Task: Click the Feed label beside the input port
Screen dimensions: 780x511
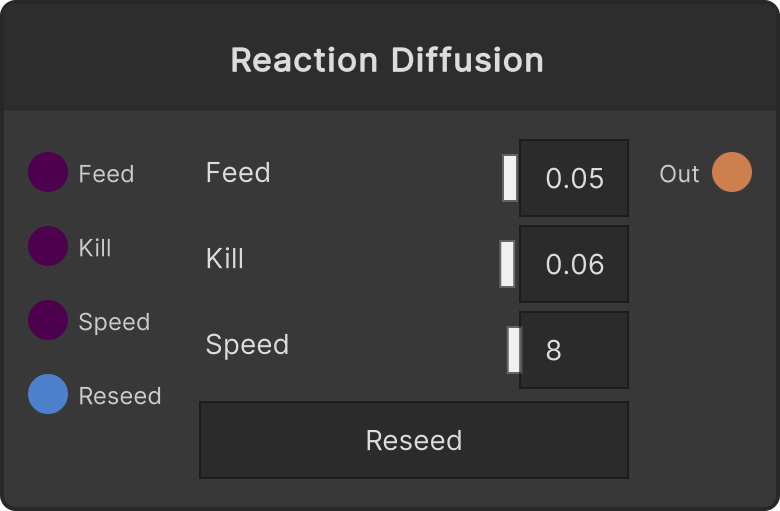Action: click(x=106, y=174)
